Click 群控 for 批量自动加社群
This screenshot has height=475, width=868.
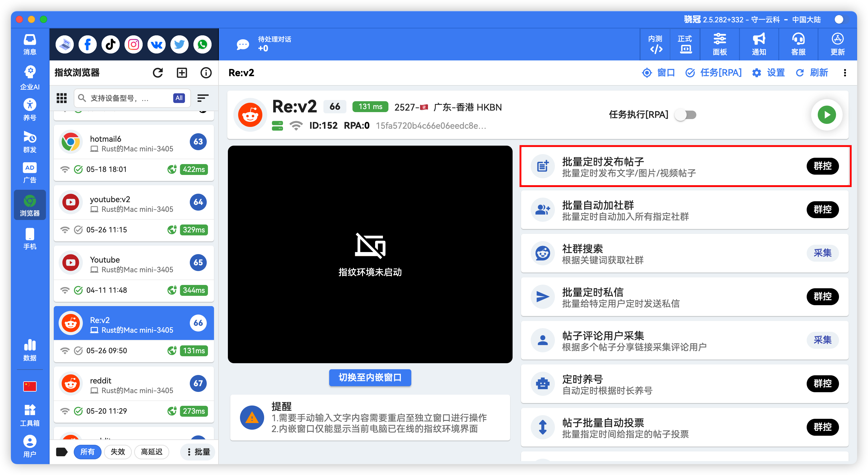tap(822, 209)
